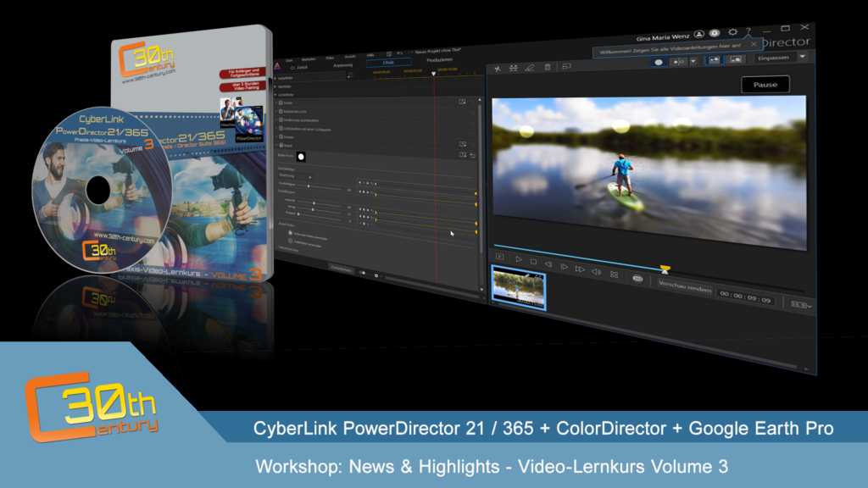The image size is (868, 488).
Task: Click the keyframe icon on the Bokeh row
Action: 462,144
